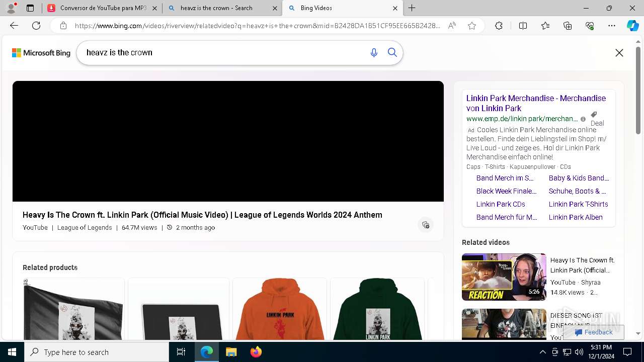Open File Explorer from taskbar
Viewport: 644px width, 362px height.
[231, 352]
